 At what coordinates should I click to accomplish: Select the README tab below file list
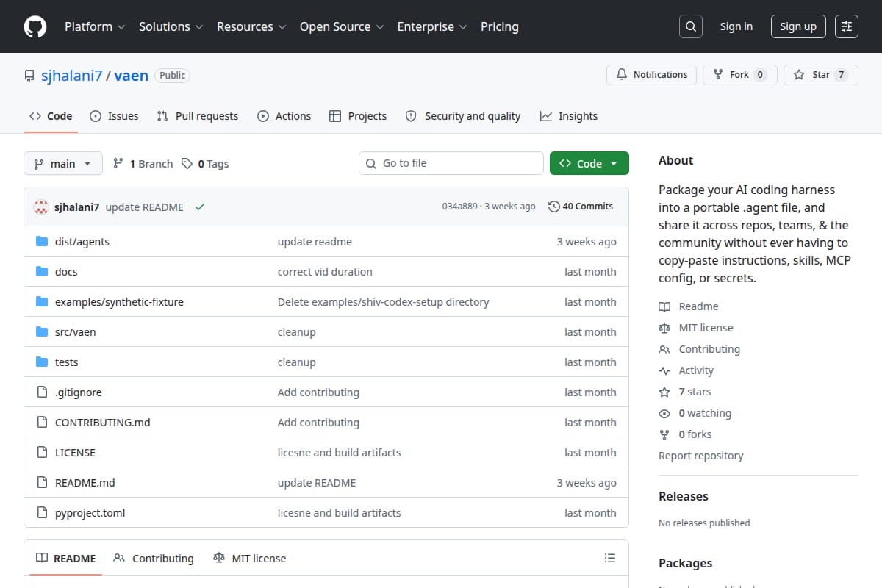[x=66, y=558]
